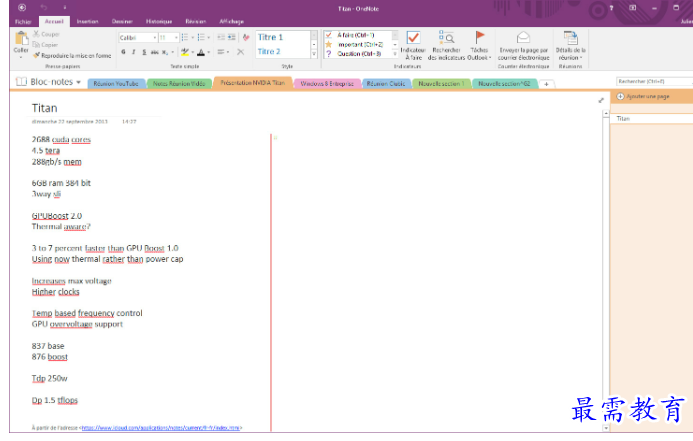Image resolution: width=693 pixels, height=441 pixels.
Task: Click the Copier copy icon
Action: point(36,45)
